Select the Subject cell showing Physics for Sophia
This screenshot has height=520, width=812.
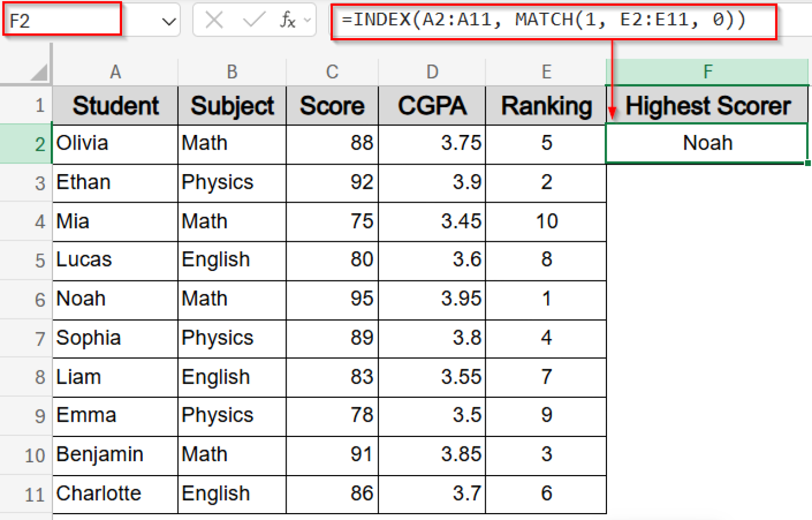[232, 339]
